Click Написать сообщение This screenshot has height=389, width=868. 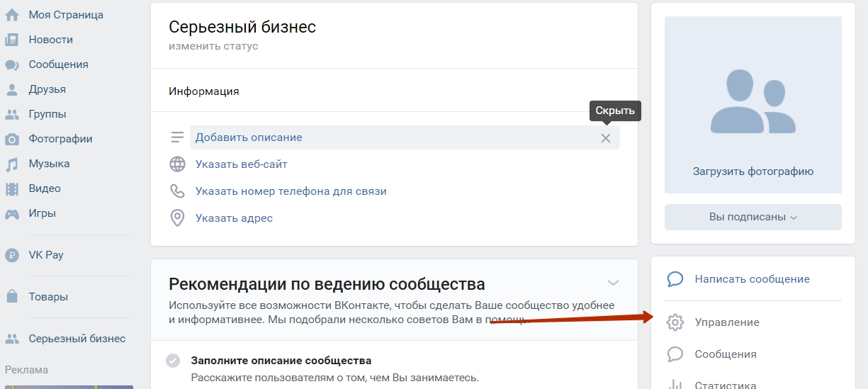click(x=752, y=279)
